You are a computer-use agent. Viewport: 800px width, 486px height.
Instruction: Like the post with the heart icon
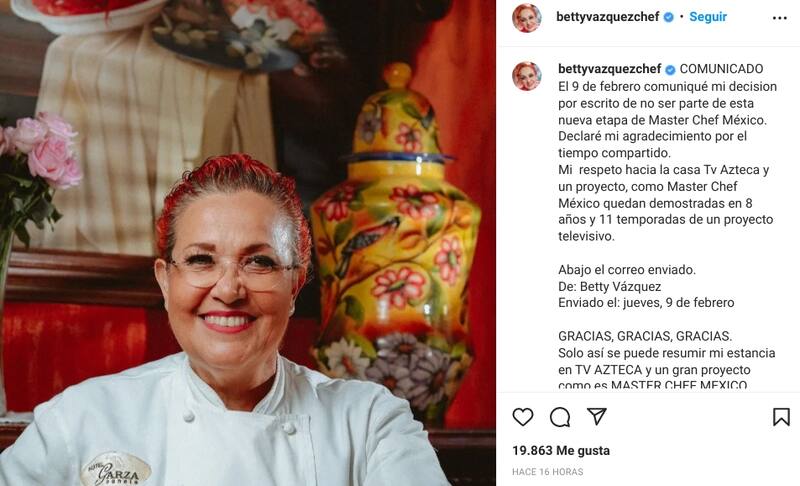(523, 417)
